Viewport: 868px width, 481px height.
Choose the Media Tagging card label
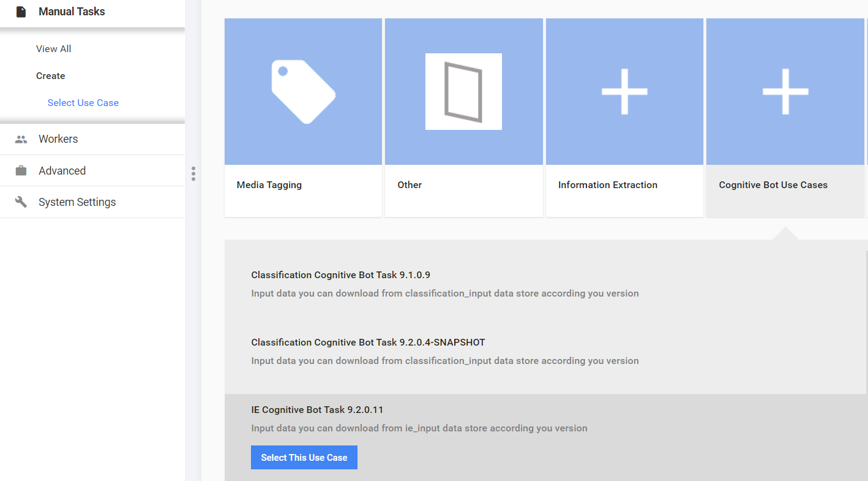point(269,185)
